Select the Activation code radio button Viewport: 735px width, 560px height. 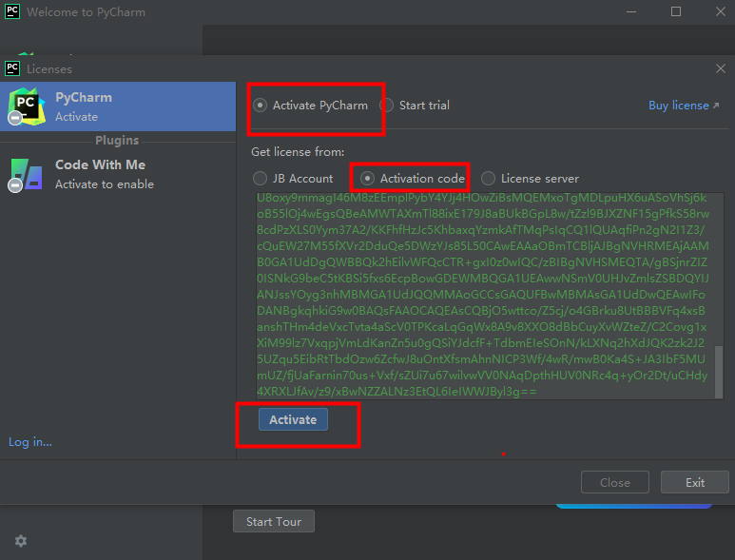(x=367, y=179)
